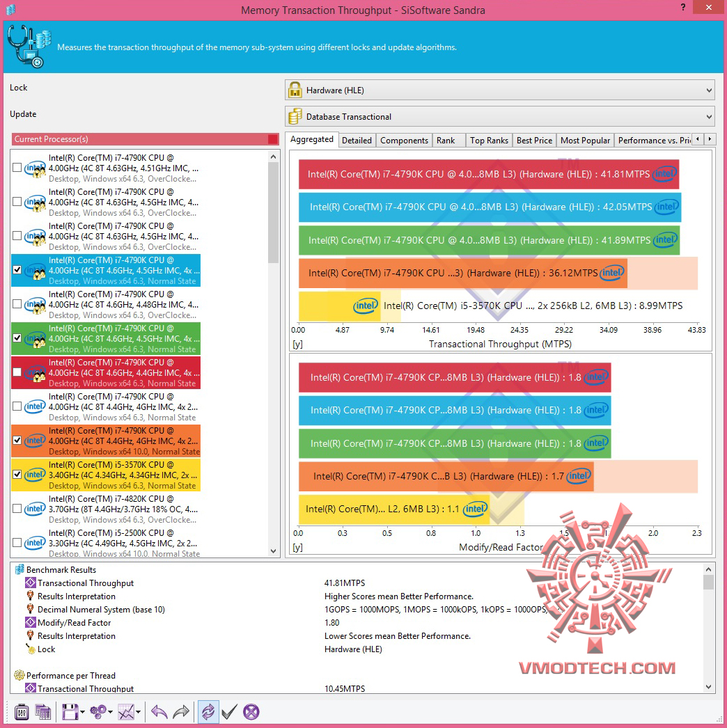Screen dimensions: 727x728
Task: Click the tab strip left scroll arrow
Action: (x=697, y=139)
